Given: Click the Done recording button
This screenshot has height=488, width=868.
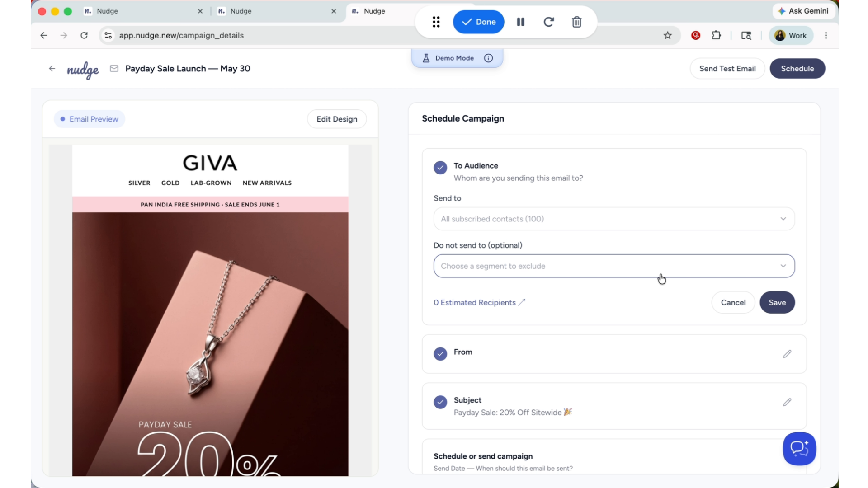Looking at the screenshot, I should [478, 22].
